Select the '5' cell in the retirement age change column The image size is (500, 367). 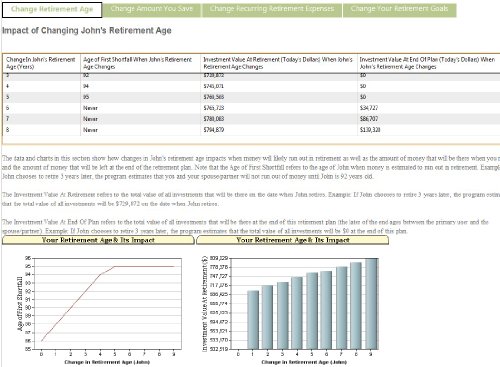(x=42, y=97)
